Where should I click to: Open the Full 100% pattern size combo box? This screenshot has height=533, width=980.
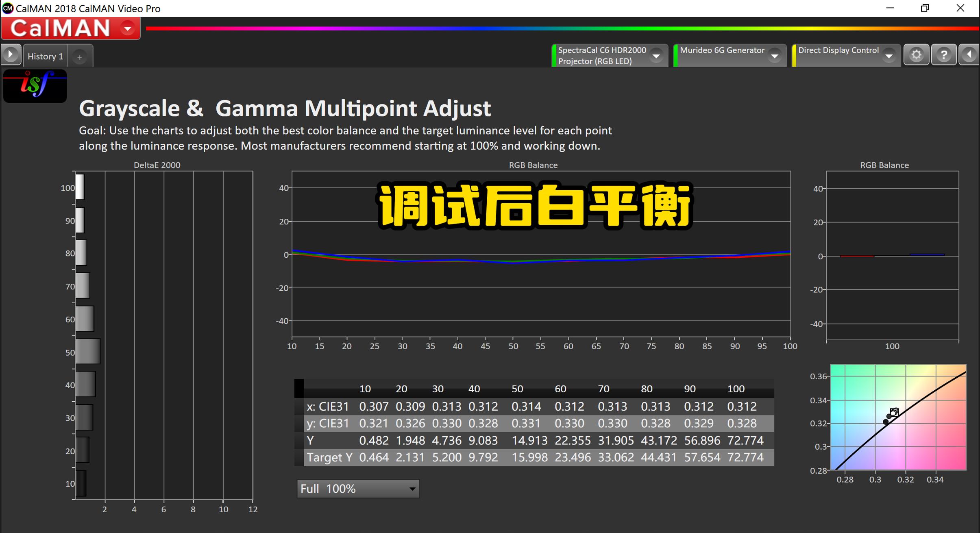coord(358,488)
